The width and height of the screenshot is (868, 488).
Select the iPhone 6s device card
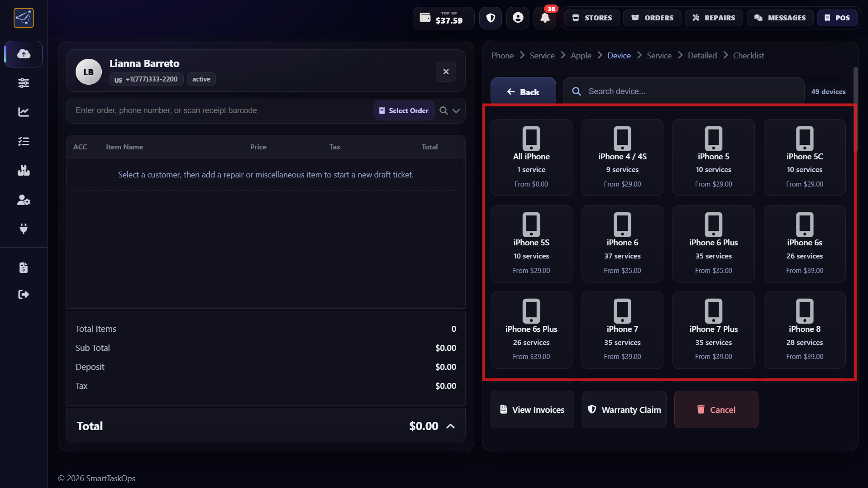pyautogui.click(x=805, y=244)
